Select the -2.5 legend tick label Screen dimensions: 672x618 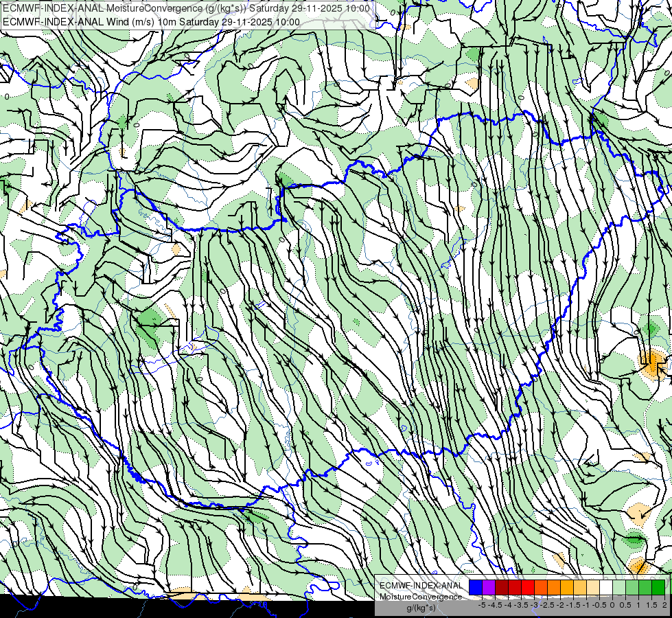[547, 605]
